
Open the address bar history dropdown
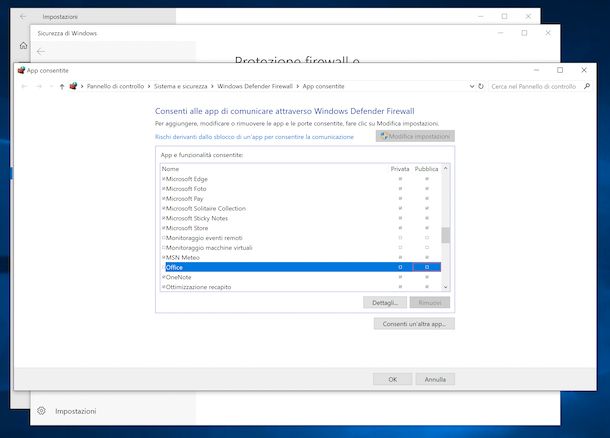[x=472, y=86]
